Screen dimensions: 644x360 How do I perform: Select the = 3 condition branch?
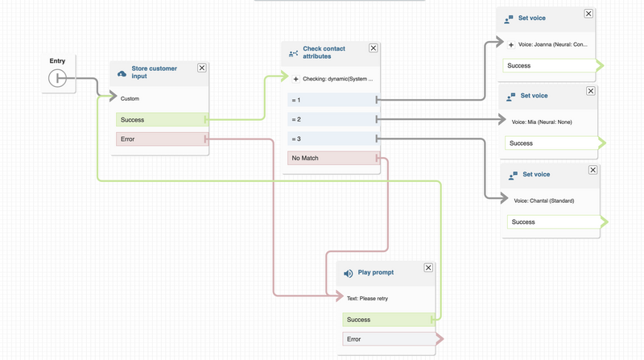click(333, 139)
